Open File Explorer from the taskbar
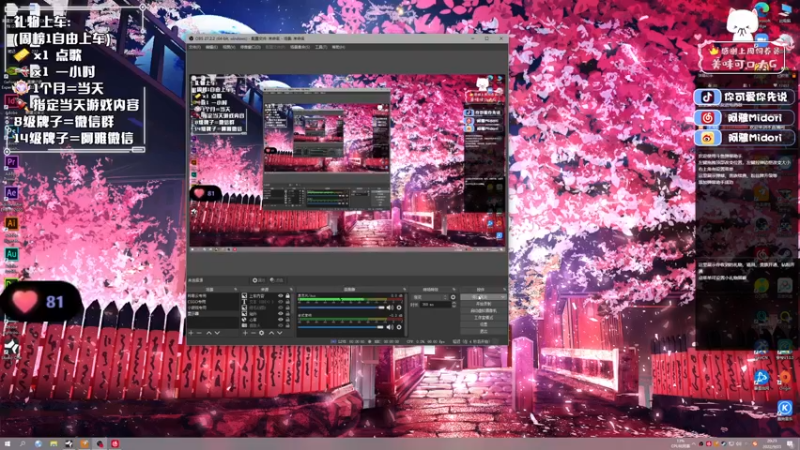 click(54, 444)
